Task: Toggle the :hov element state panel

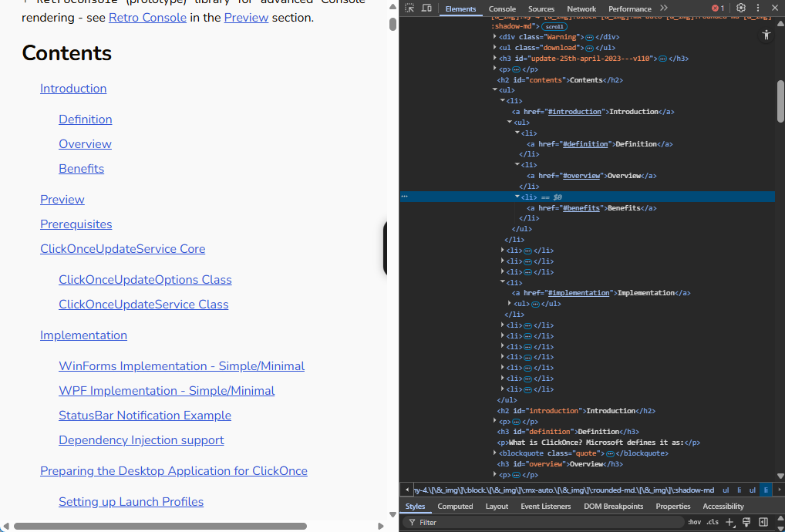Action: [694, 522]
